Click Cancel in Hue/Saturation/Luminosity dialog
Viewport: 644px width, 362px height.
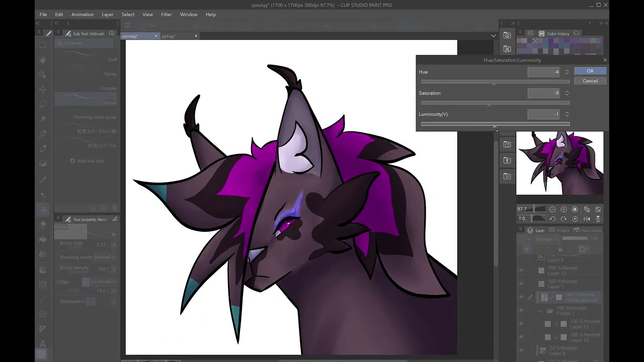(590, 81)
